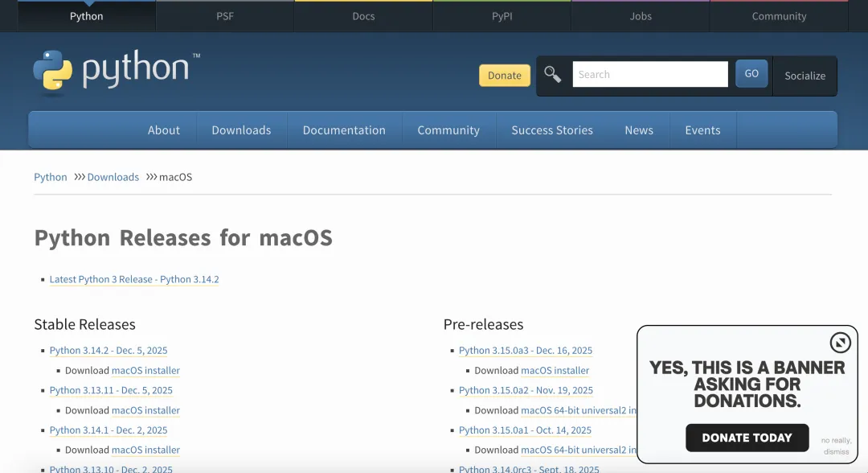Open the Docs top tab
The image size is (868, 473).
364,16
